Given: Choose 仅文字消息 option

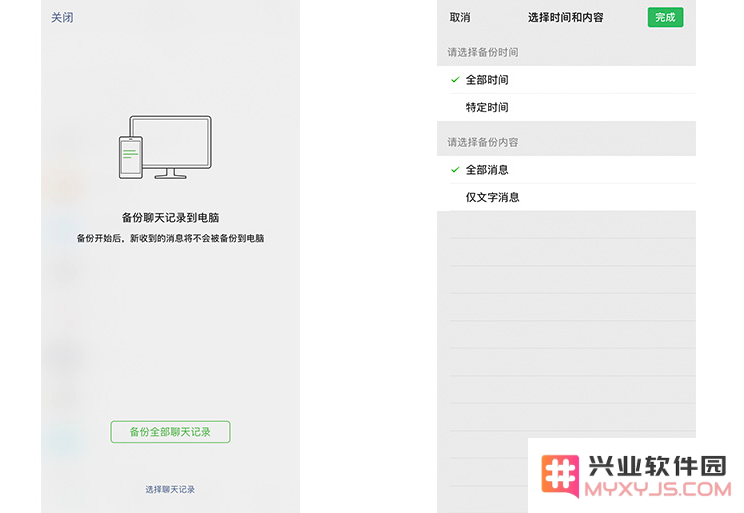Looking at the screenshot, I should tap(566, 197).
